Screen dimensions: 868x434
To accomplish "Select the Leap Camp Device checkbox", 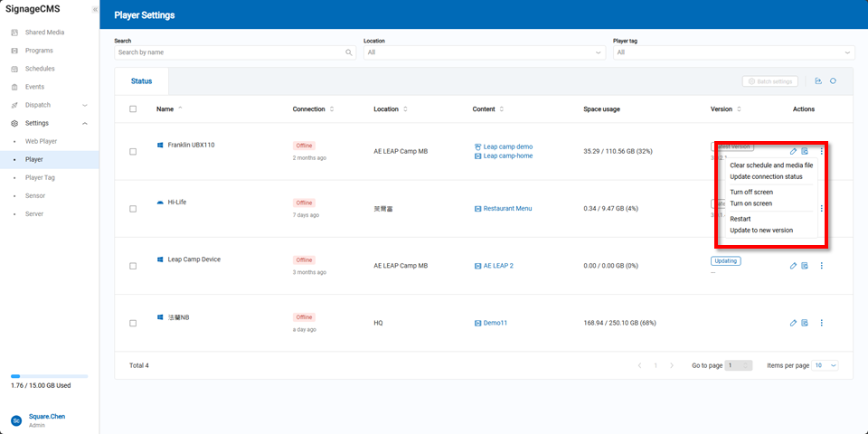I will [133, 266].
